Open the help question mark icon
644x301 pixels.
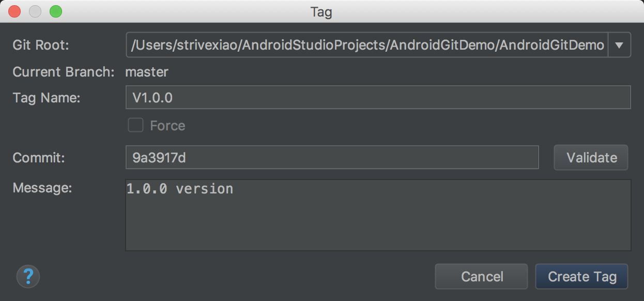[x=28, y=277]
